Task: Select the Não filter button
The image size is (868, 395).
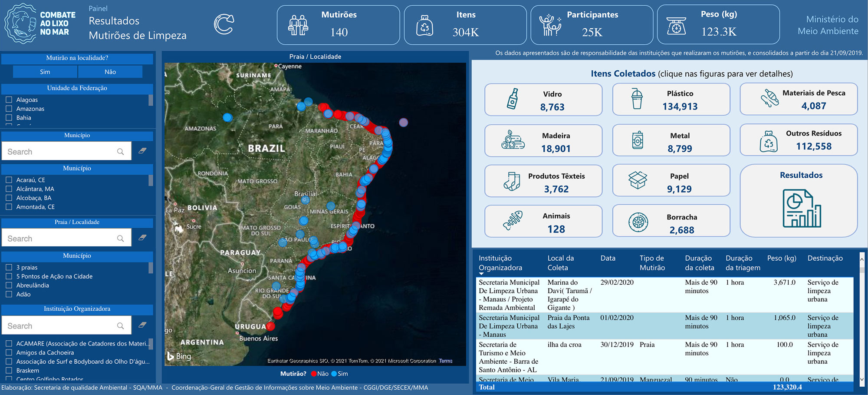Action: 110,72
